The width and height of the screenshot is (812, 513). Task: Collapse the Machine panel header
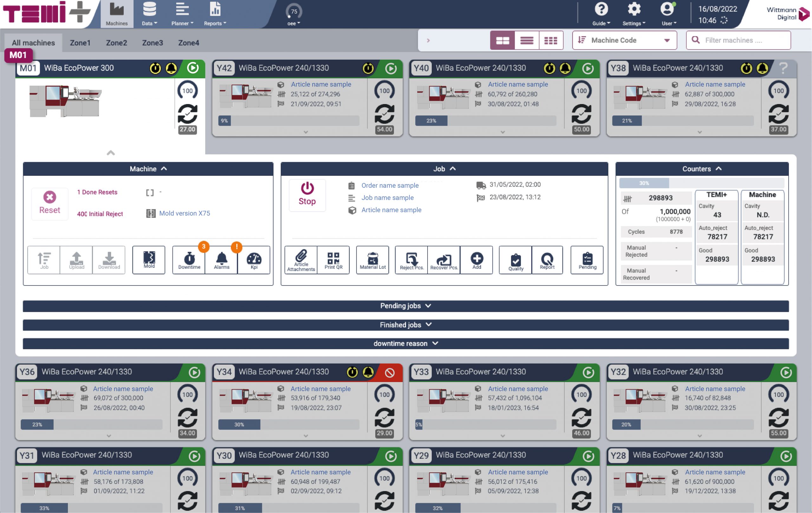tap(148, 169)
